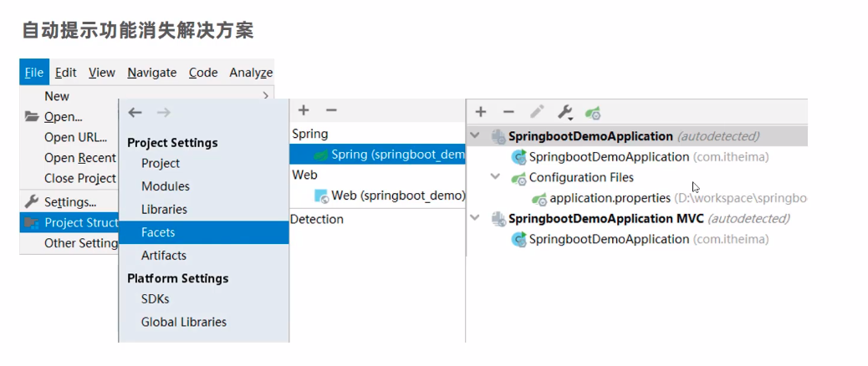
Task: Select the application.properties file entry
Action: point(610,198)
